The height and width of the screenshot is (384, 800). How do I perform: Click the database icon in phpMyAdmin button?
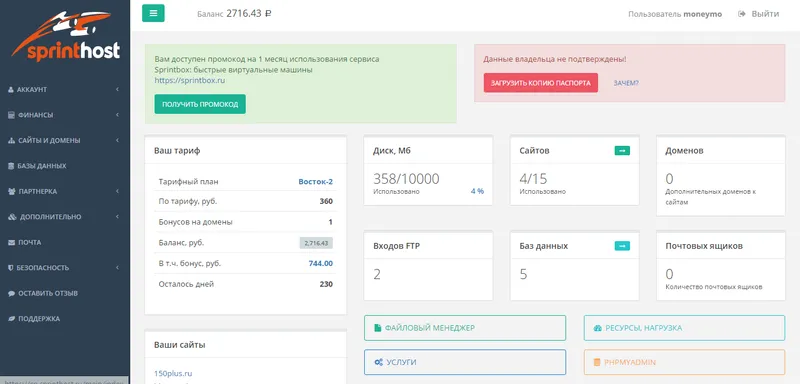[597, 362]
